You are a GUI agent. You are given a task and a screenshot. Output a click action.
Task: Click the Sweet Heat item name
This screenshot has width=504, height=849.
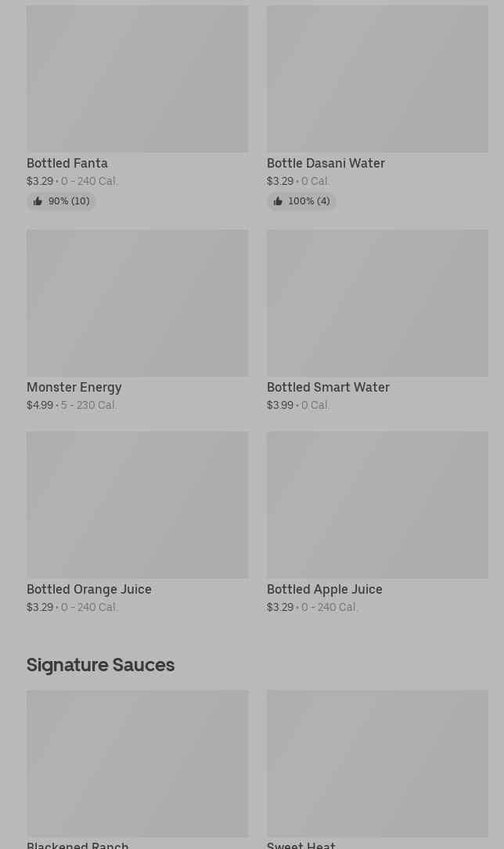[x=301, y=844]
